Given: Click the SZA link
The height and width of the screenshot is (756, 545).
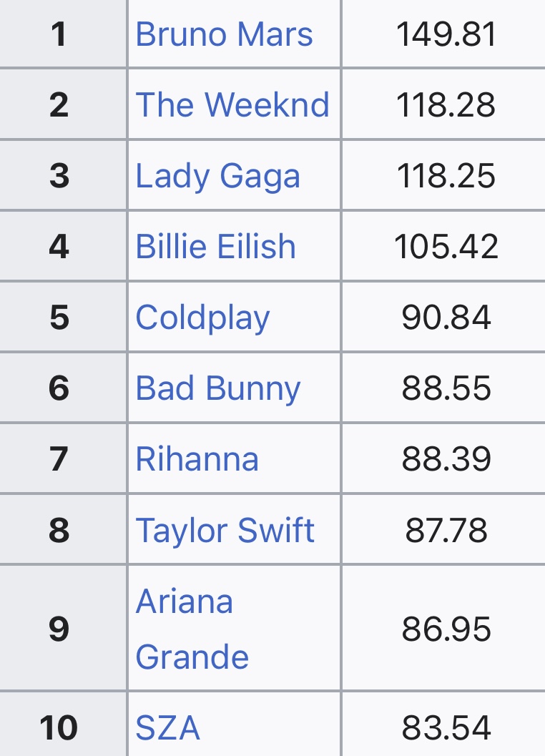Looking at the screenshot, I should (x=167, y=728).
